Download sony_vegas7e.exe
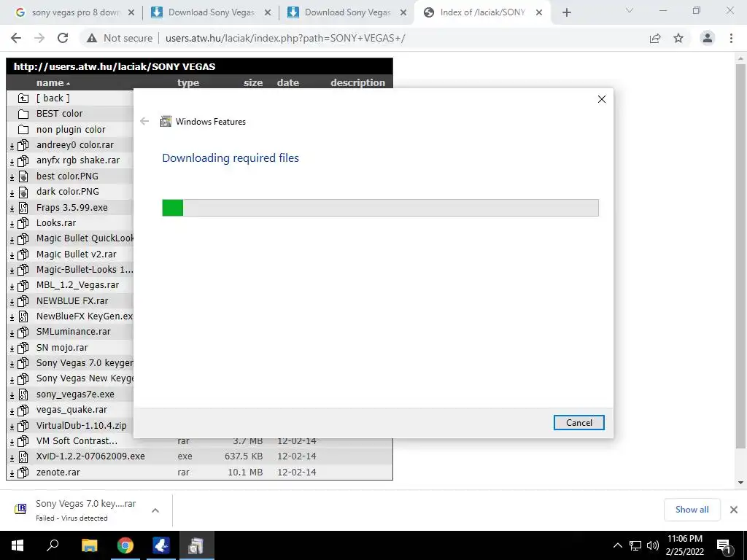Image resolution: width=747 pixels, height=560 pixels. point(75,394)
